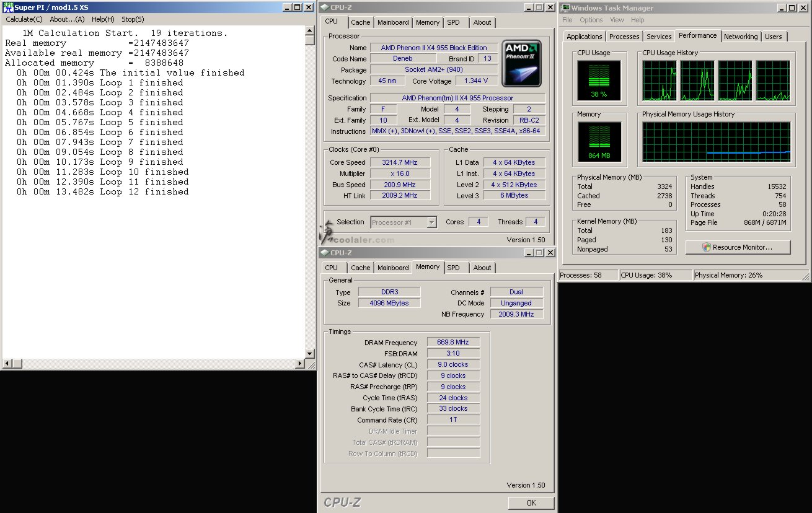Screen dimensions: 812x513
Task: Click Bank Cycle Time value 33 clocks
Action: click(x=453, y=409)
